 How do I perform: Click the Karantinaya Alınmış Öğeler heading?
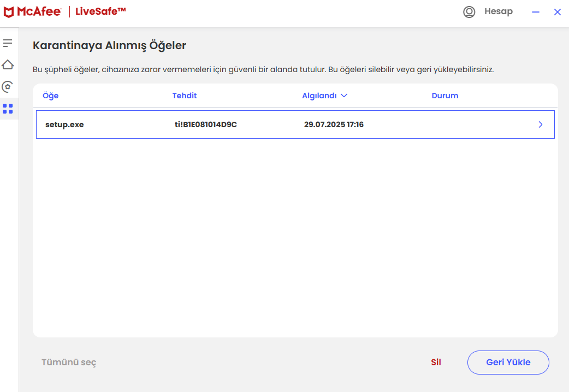point(109,45)
